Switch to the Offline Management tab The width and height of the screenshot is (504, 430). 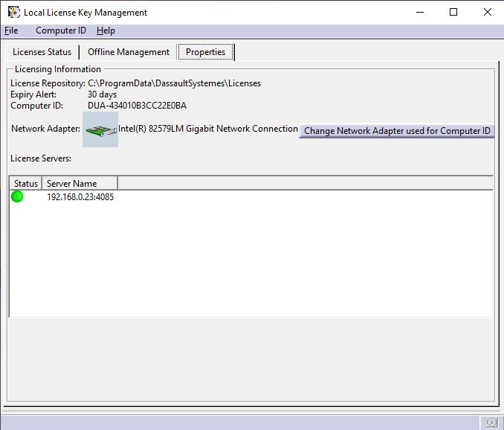[x=129, y=52]
